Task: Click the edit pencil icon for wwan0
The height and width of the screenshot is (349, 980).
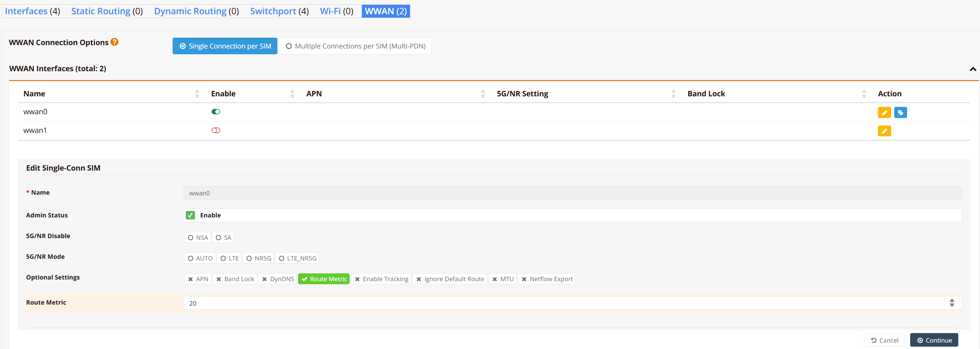Action: [x=884, y=113]
